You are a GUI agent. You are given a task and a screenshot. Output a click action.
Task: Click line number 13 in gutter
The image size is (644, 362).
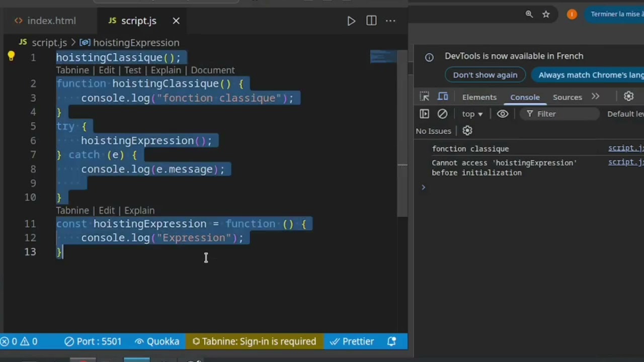[x=30, y=252]
